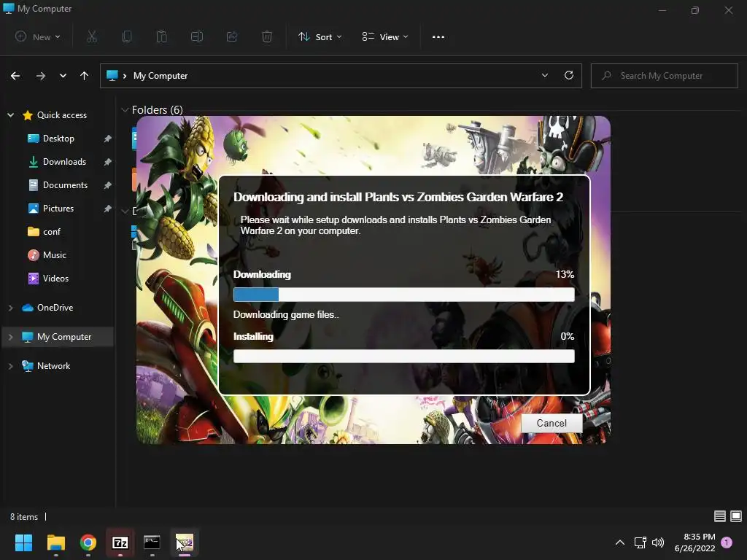This screenshot has width=747, height=560.
Task: Show hidden icons tray chevron
Action: tap(620, 542)
